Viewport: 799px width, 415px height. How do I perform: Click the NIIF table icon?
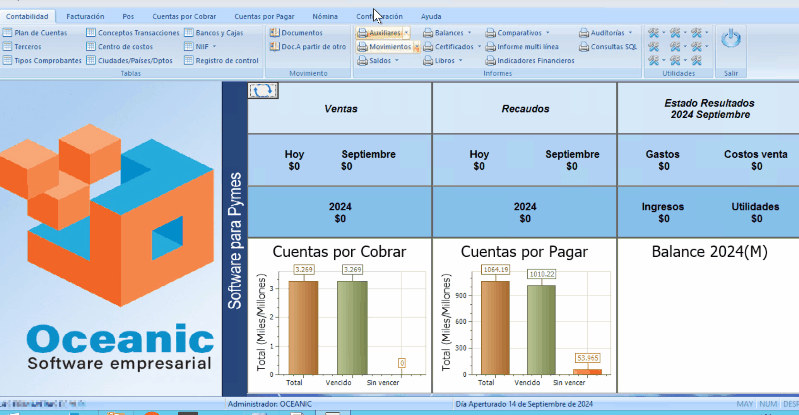click(189, 46)
